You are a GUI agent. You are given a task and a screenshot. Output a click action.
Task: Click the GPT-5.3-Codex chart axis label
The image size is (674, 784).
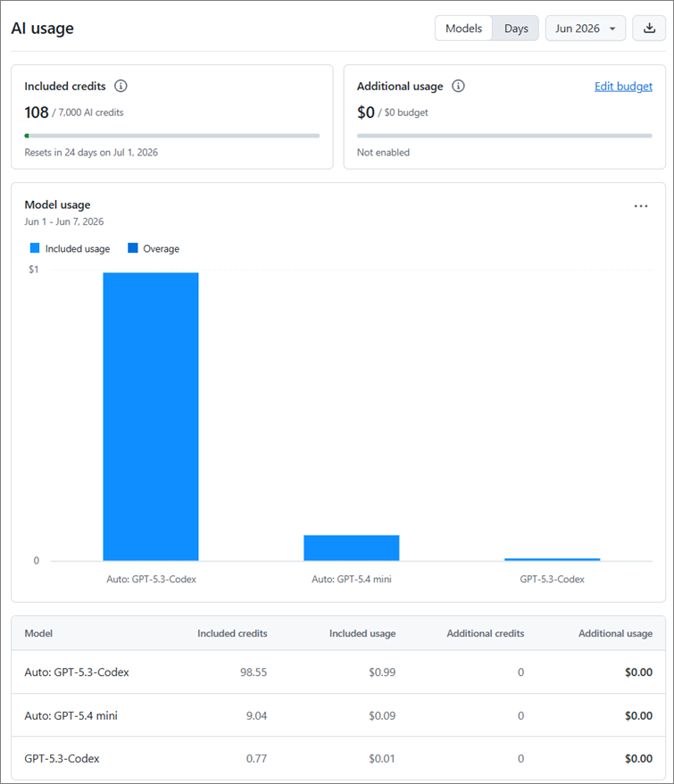pos(552,579)
